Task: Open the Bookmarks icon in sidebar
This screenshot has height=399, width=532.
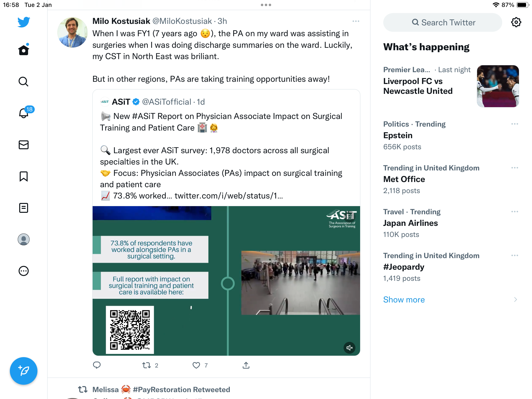Action: tap(24, 176)
